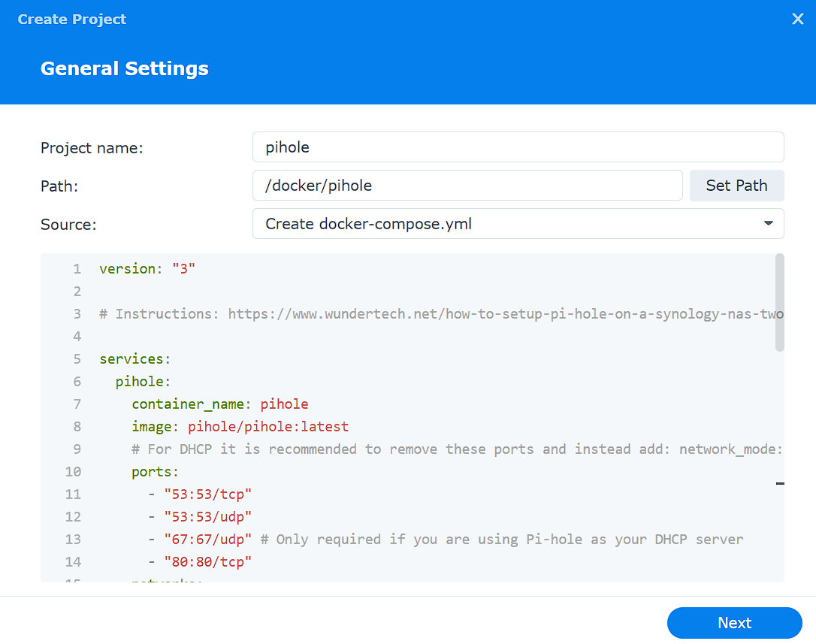Click the Source dropdown chevron arrow

[x=768, y=223]
